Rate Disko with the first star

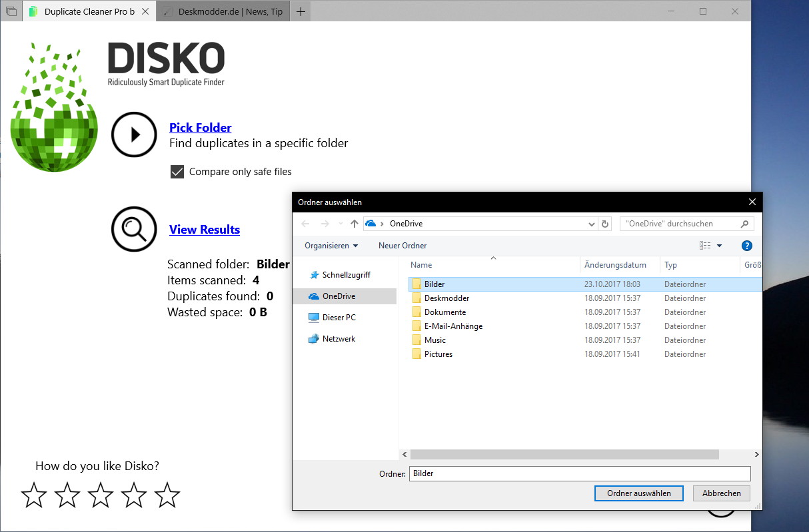34,495
